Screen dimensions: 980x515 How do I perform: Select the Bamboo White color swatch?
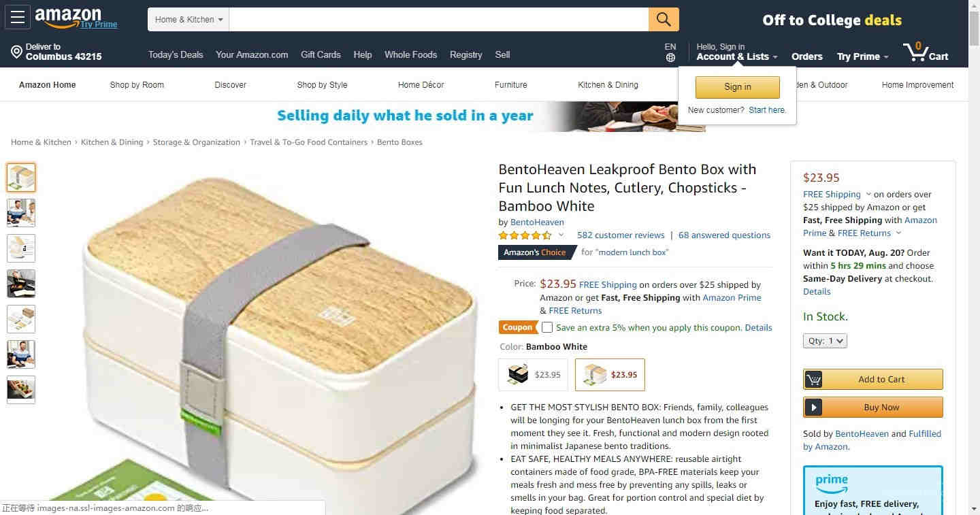(610, 374)
